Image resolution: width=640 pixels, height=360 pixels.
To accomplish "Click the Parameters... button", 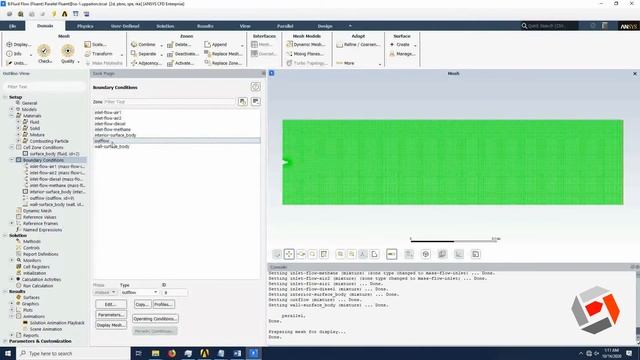I will (111, 315).
